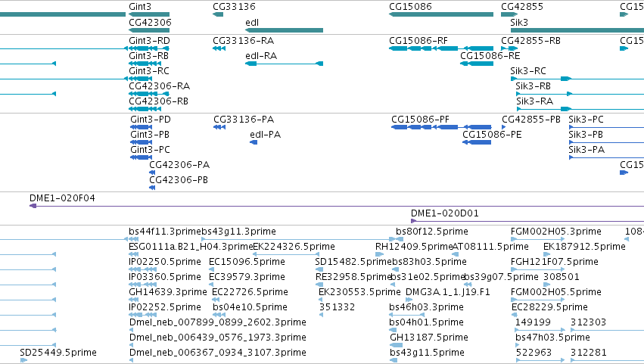Select the DMG3A.1_1.J19.F1 label
The height and width of the screenshot is (364, 644).
[448, 292]
